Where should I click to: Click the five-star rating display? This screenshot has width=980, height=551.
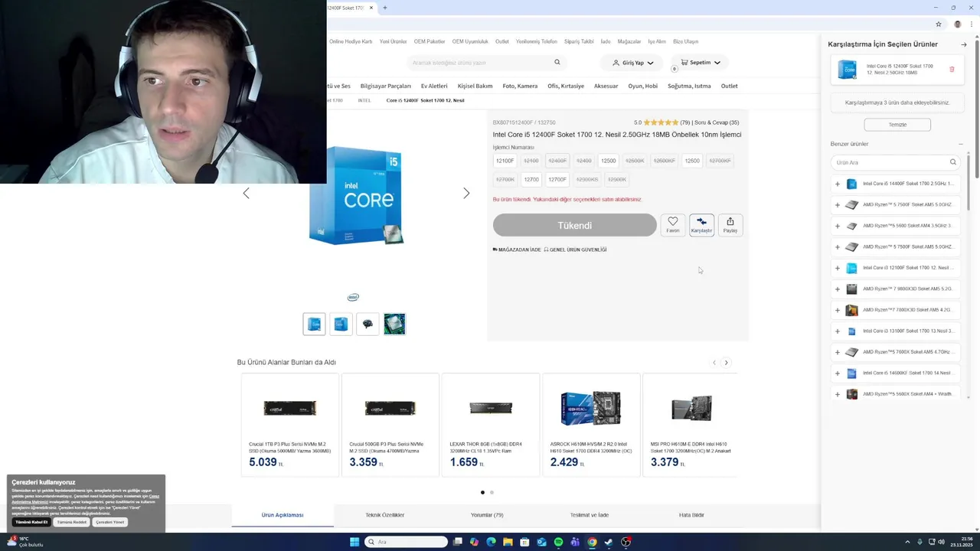pyautogui.click(x=661, y=122)
